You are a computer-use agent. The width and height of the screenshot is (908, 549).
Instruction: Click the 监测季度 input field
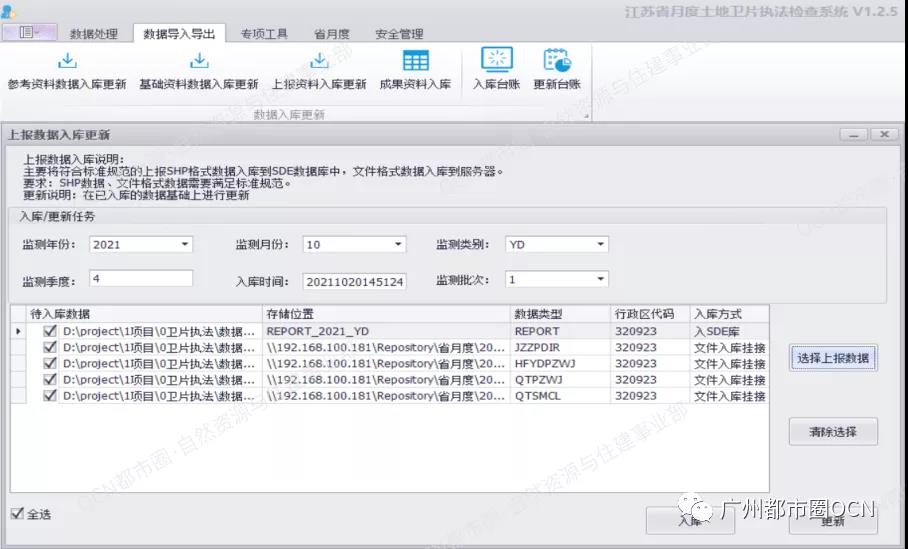141,279
